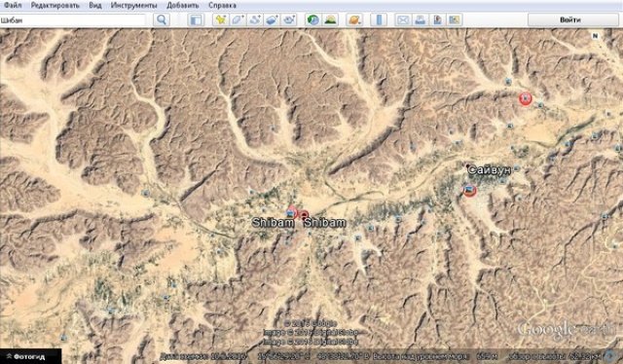Select the Add Placemark pin tool
This screenshot has height=364, width=623.
220,19
